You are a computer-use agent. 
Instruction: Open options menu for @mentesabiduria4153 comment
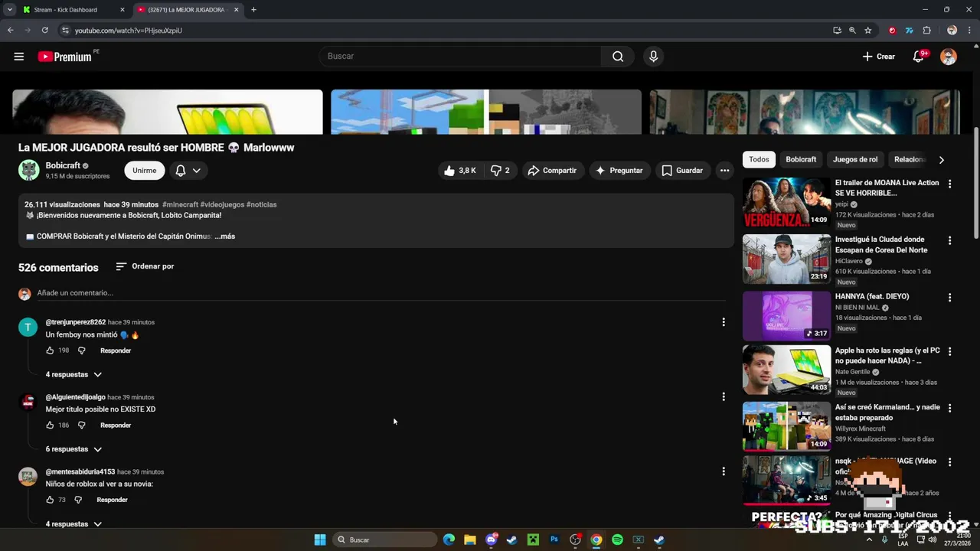(724, 471)
